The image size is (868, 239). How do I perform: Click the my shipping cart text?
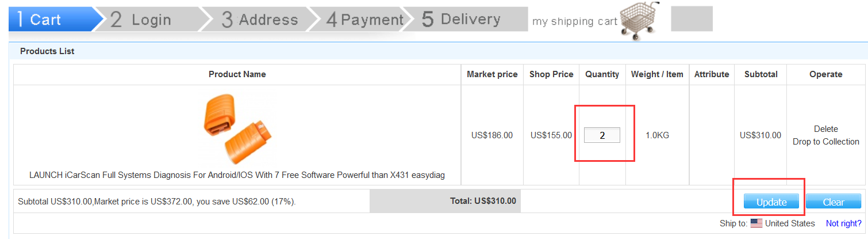tap(575, 22)
